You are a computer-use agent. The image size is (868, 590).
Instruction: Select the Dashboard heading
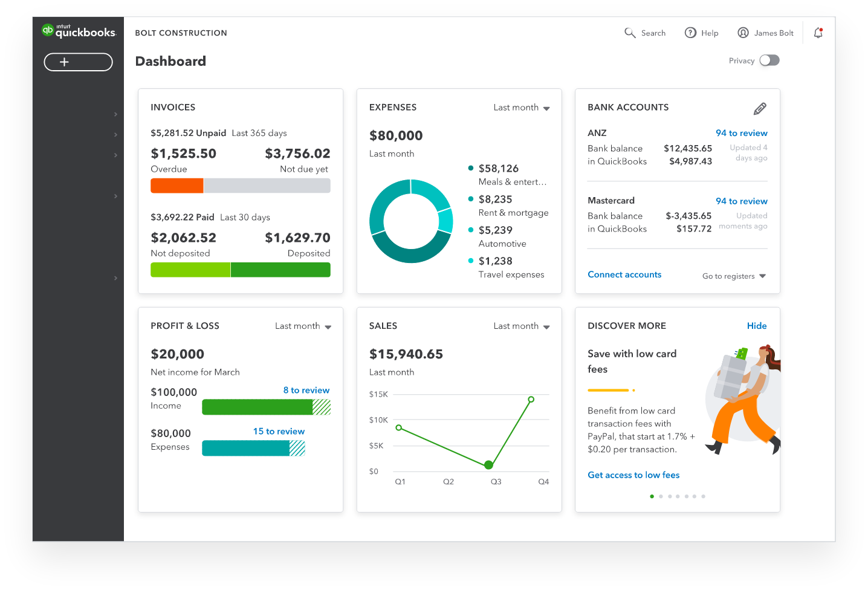(x=170, y=61)
